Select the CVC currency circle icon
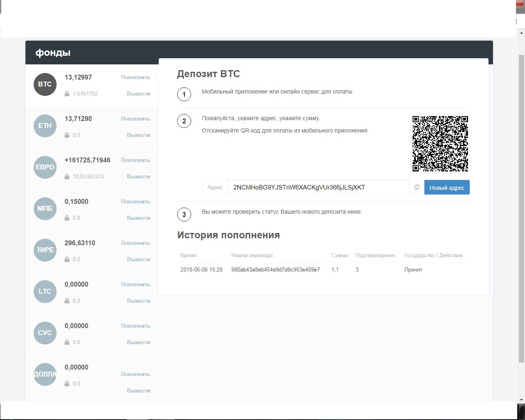The height and width of the screenshot is (420, 525). click(x=45, y=333)
